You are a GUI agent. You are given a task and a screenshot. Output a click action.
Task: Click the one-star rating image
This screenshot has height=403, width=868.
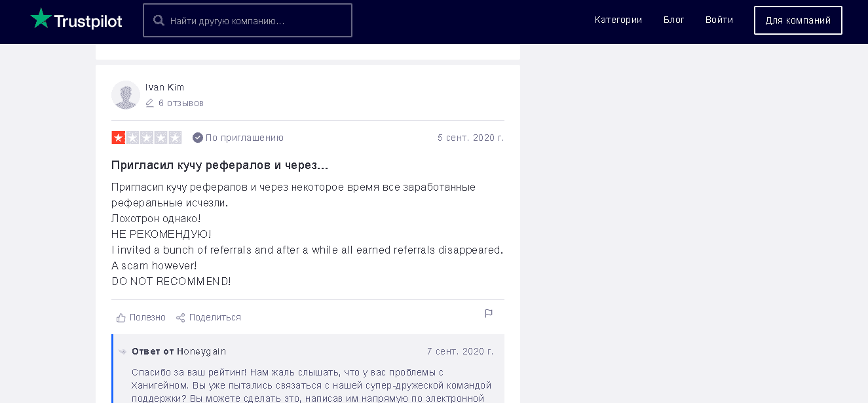coord(147,138)
